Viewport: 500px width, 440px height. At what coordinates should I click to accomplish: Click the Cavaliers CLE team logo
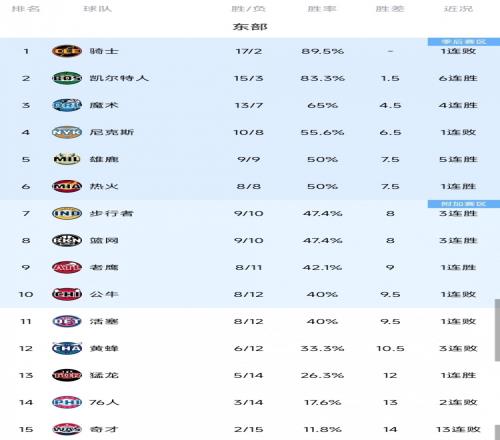[67, 51]
